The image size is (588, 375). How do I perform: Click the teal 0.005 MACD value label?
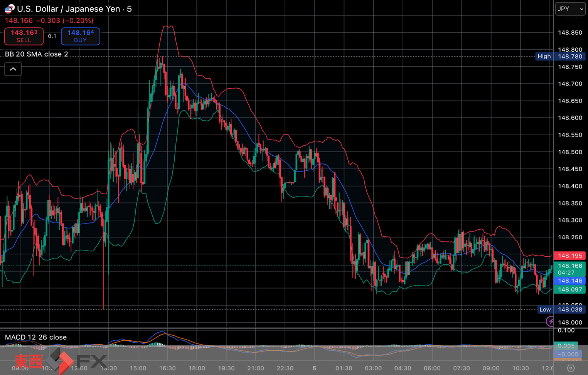coord(566,346)
